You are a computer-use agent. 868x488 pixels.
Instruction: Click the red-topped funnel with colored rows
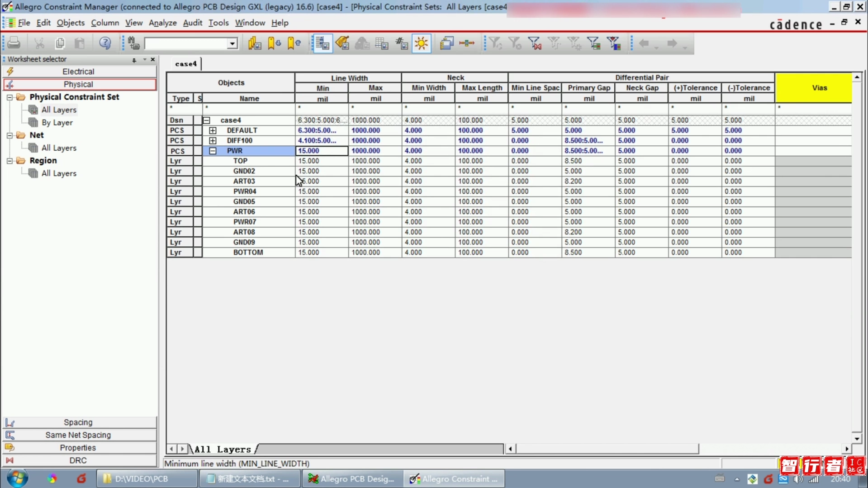pos(614,43)
